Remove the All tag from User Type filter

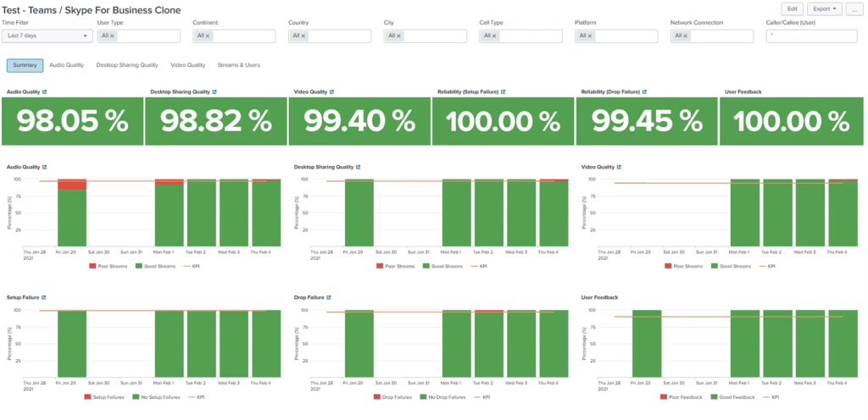tap(112, 36)
